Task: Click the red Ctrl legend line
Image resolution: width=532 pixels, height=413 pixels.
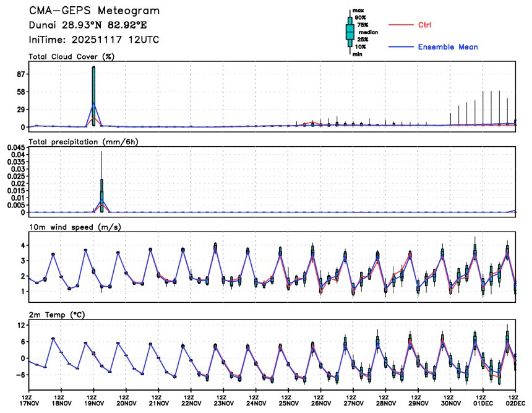Action: [x=400, y=25]
